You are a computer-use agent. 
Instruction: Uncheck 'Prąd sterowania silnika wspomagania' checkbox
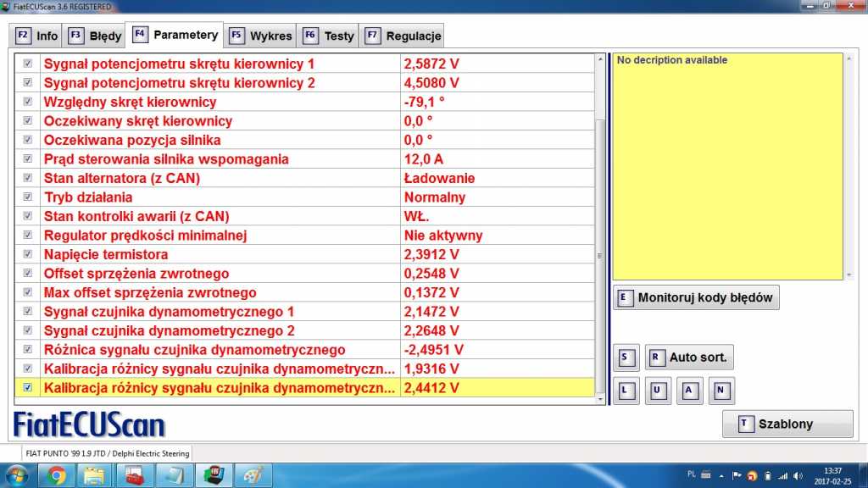point(28,159)
